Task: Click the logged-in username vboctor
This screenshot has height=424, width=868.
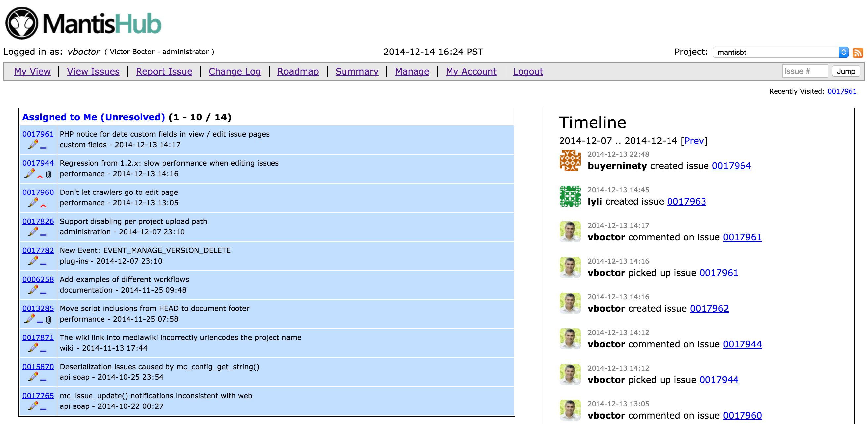Action: pyautogui.click(x=84, y=52)
